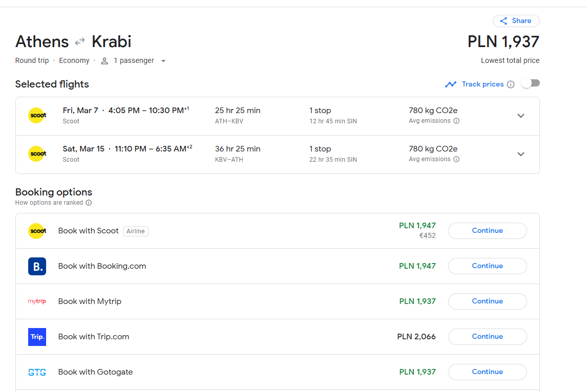
Task: Click the return flight Avg emissions info icon
Action: (456, 159)
